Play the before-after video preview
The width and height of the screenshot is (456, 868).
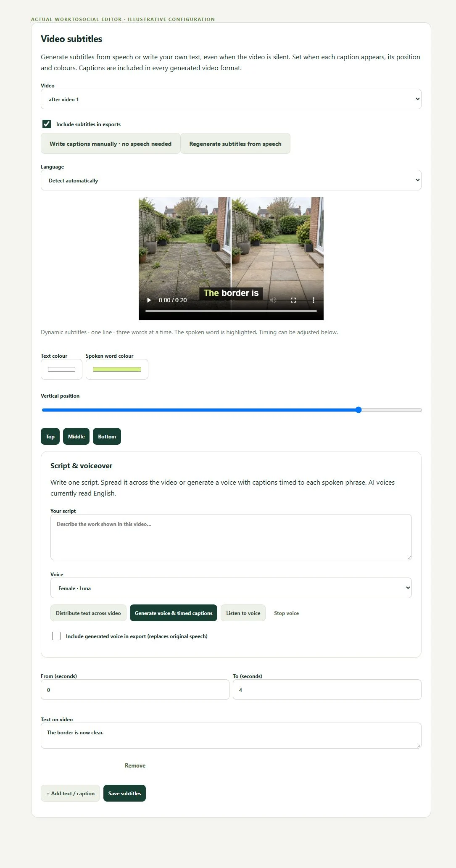coord(149,300)
